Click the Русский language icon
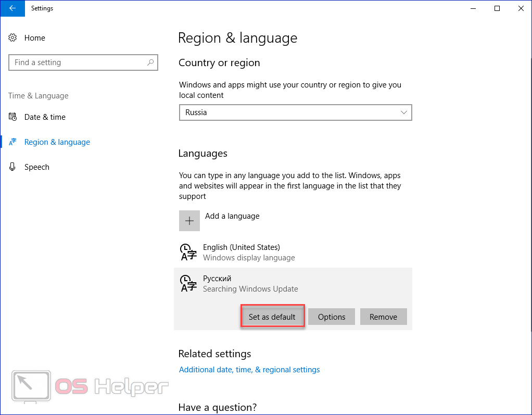Viewport: 532px width, 415px height. tap(188, 283)
